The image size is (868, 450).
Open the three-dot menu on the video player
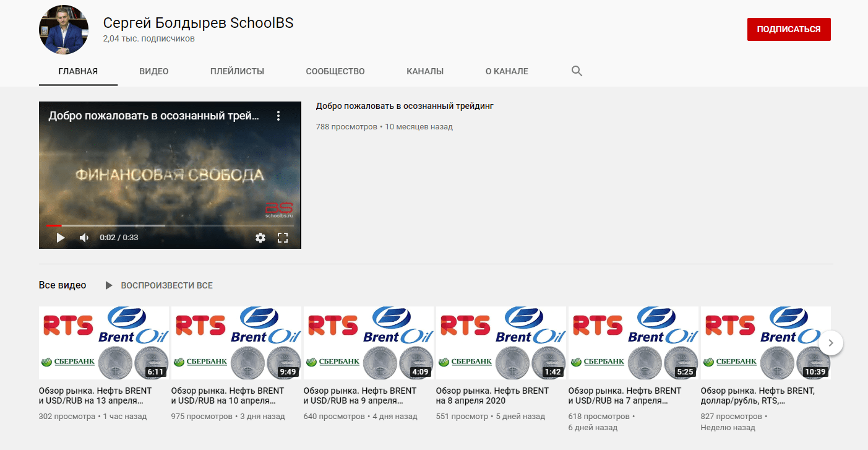278,116
